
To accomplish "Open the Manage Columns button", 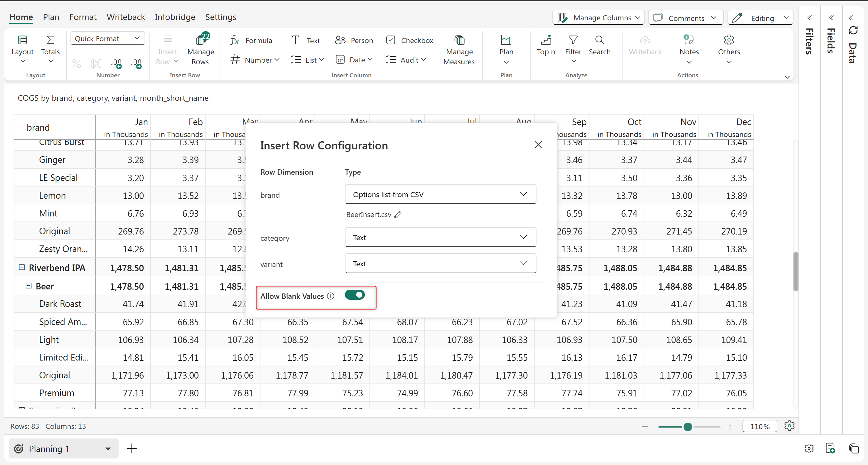I will (x=598, y=17).
